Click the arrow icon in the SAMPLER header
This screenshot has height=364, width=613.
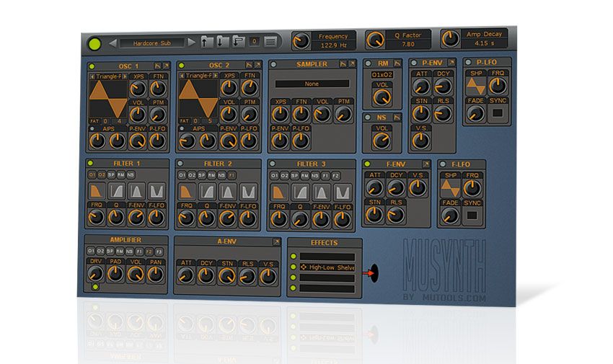pos(352,63)
